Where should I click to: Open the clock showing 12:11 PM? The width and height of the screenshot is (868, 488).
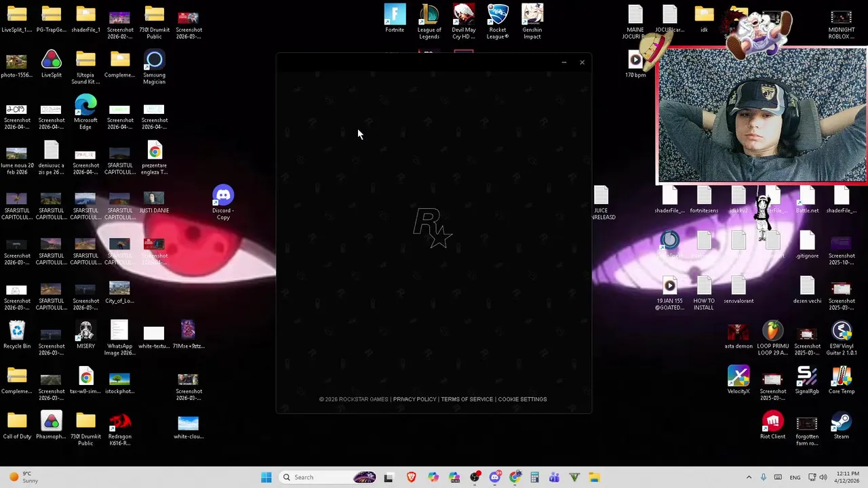point(848,477)
